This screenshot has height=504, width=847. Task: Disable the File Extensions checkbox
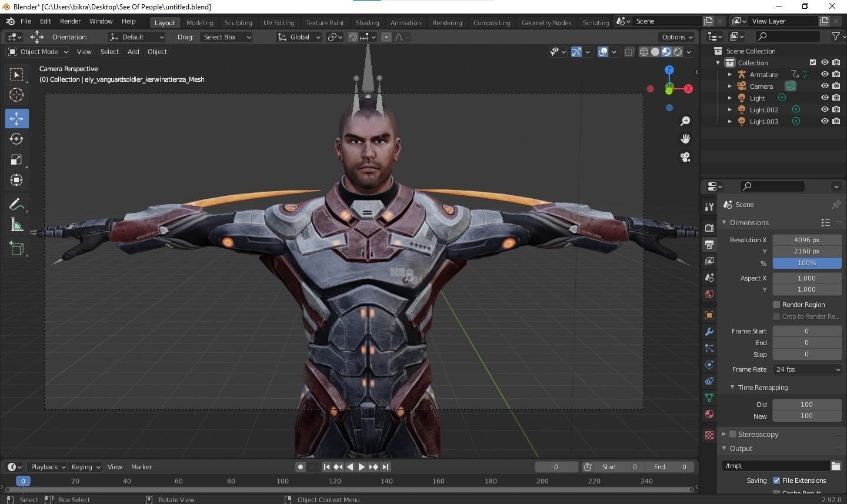point(776,480)
